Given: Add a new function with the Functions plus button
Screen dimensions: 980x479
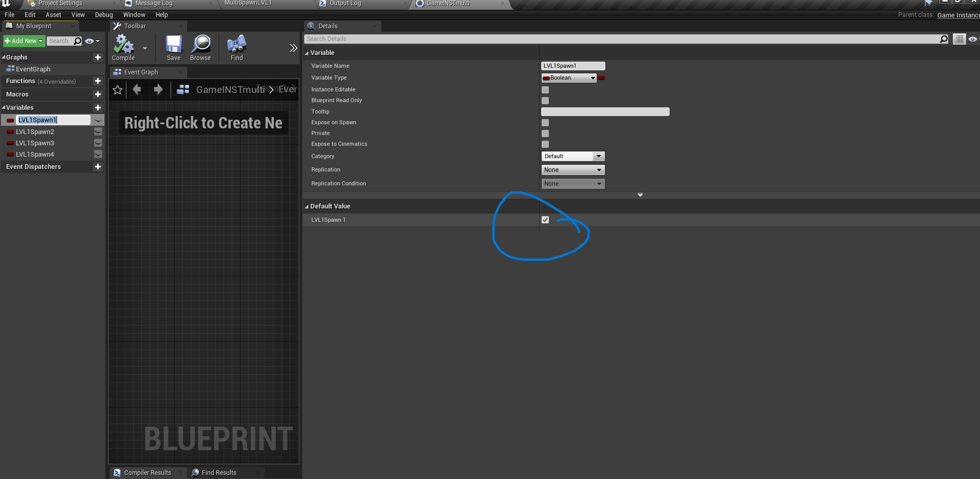Looking at the screenshot, I should click(x=98, y=81).
